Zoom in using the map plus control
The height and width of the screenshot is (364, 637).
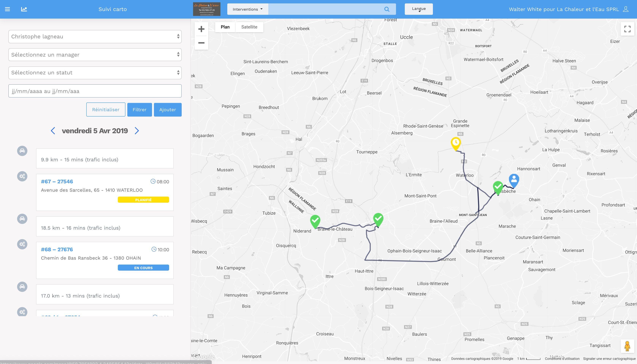[201, 29]
